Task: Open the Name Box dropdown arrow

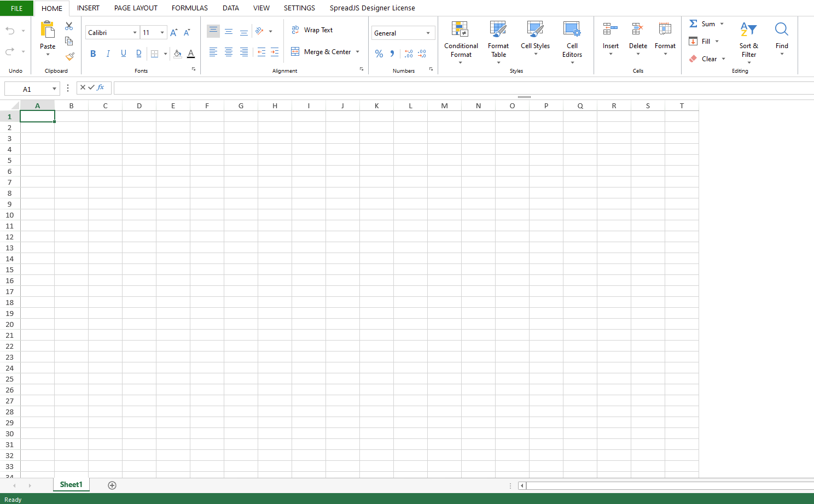Action: (54, 89)
